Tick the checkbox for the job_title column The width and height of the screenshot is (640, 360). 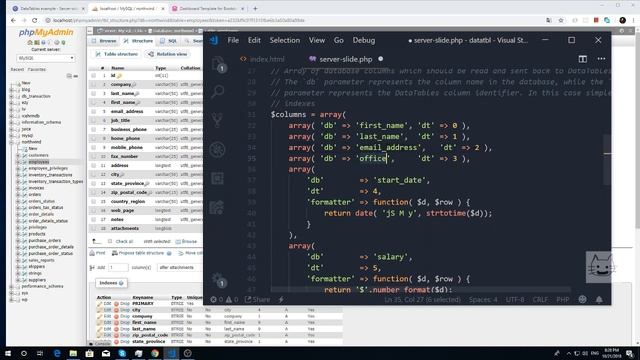(x=94, y=120)
